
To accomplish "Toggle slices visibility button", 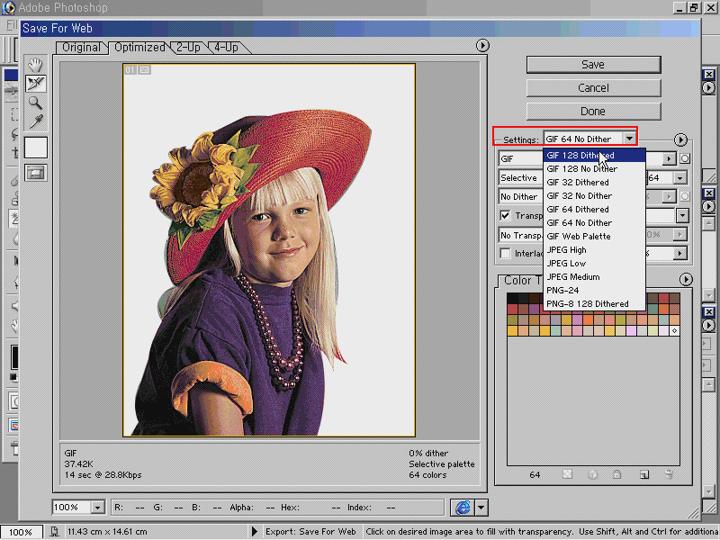I will coord(35,173).
